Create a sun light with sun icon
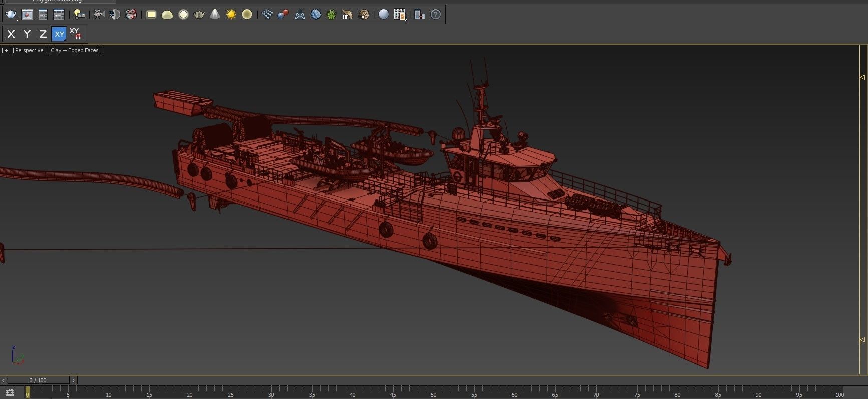868x399 pixels. (231, 15)
